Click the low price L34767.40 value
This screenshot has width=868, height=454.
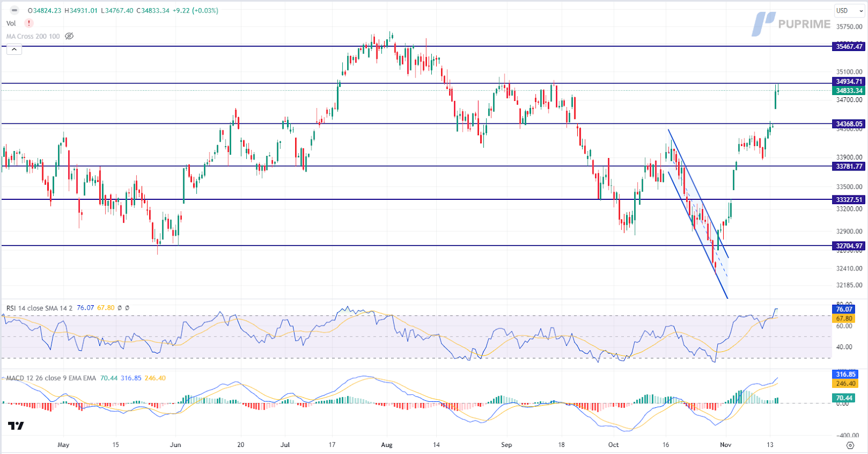pos(117,10)
